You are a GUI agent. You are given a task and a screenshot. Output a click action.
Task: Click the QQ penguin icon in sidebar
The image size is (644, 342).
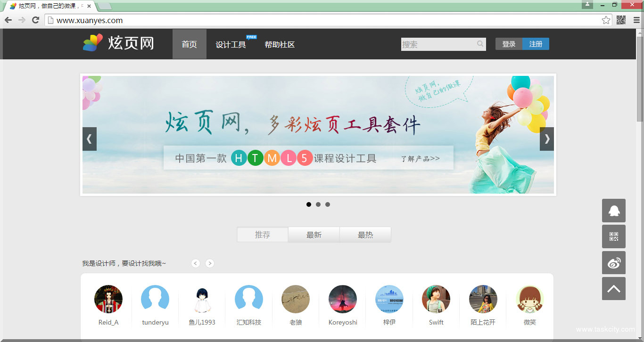pos(613,211)
